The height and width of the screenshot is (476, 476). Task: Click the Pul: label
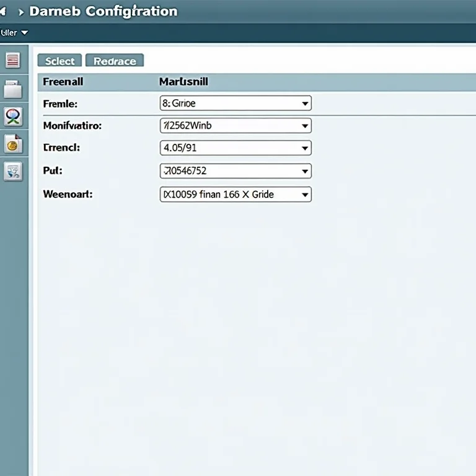53,170
